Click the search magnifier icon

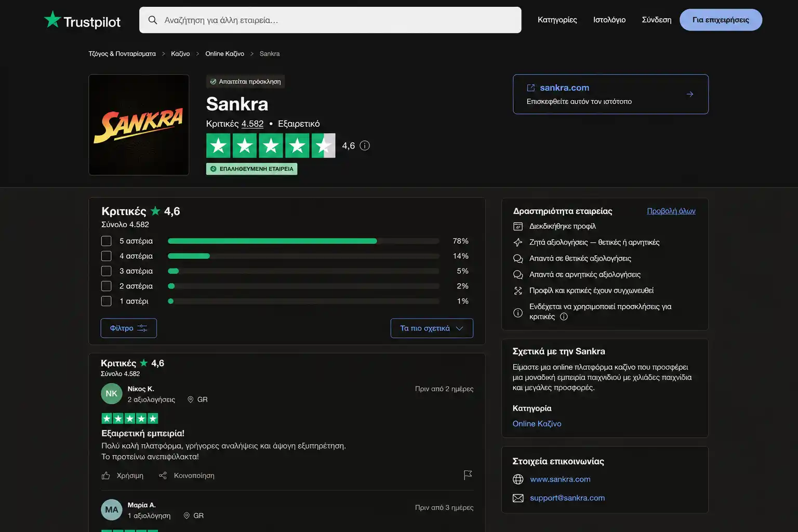(153, 20)
